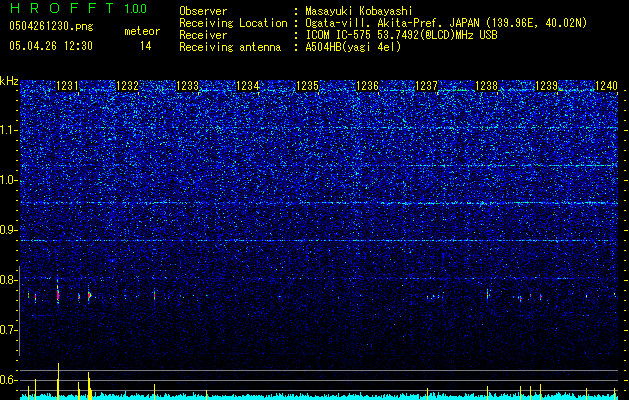Click the 1232 time marker
Screen dimensions: 629x400
click(127, 86)
